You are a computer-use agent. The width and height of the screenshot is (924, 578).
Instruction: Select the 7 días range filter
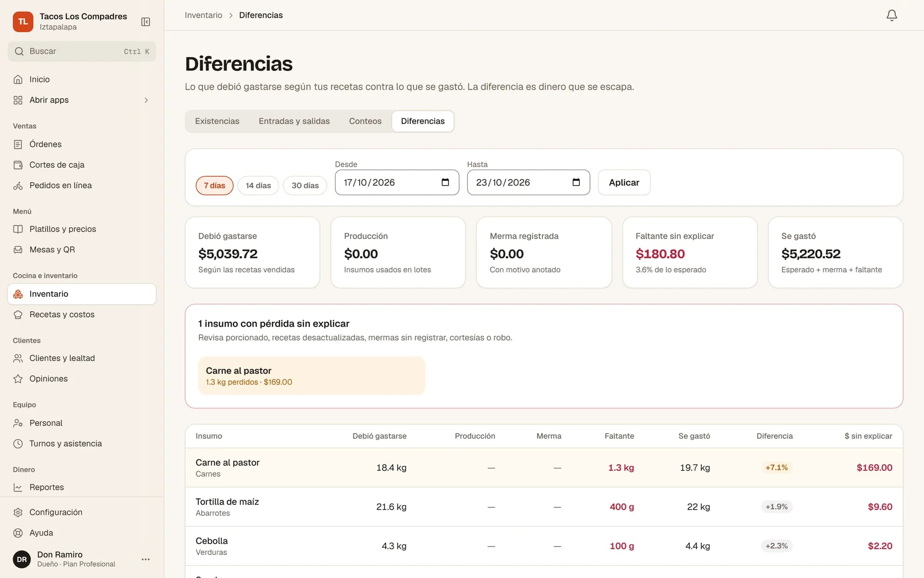[214, 185]
